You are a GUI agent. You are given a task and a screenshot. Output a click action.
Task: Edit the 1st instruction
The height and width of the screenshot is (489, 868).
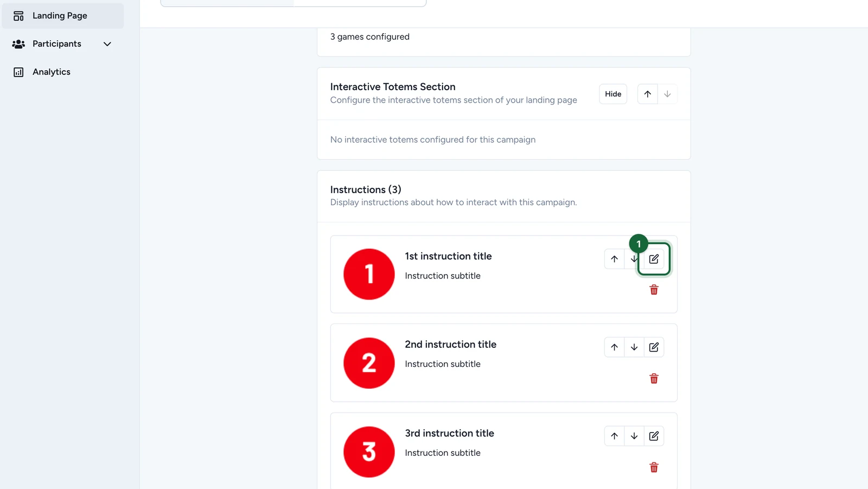pyautogui.click(x=654, y=259)
